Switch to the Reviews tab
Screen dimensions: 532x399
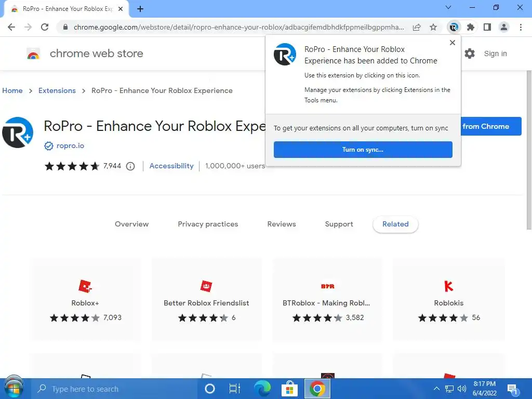click(x=282, y=224)
